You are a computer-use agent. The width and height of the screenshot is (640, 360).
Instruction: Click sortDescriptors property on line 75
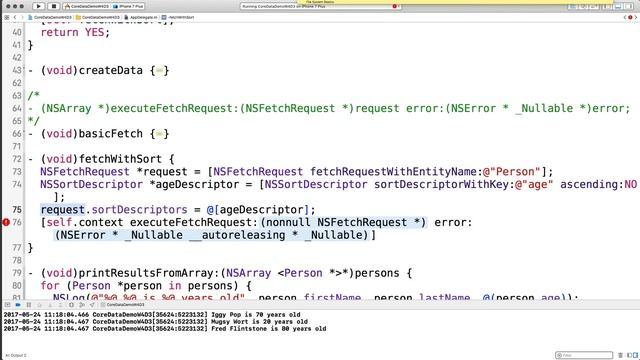click(139, 210)
